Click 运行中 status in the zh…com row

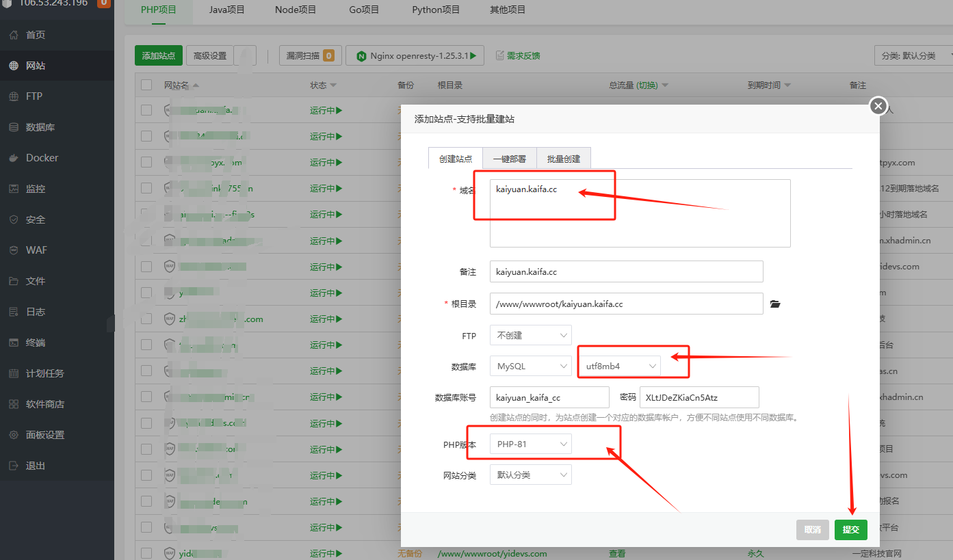(x=326, y=319)
